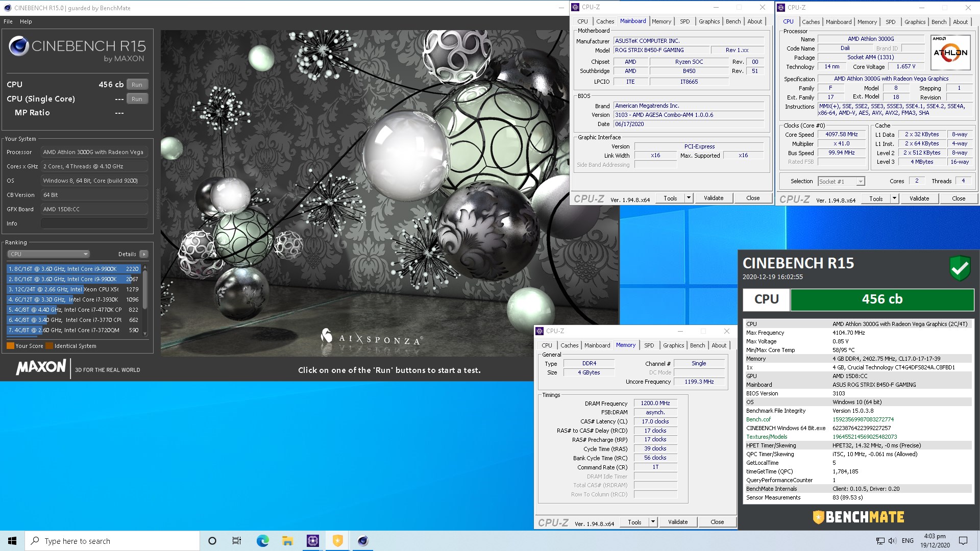Switch to BenchMate shield taskbar icon
This screenshot has height=551, width=980.
tap(337, 541)
